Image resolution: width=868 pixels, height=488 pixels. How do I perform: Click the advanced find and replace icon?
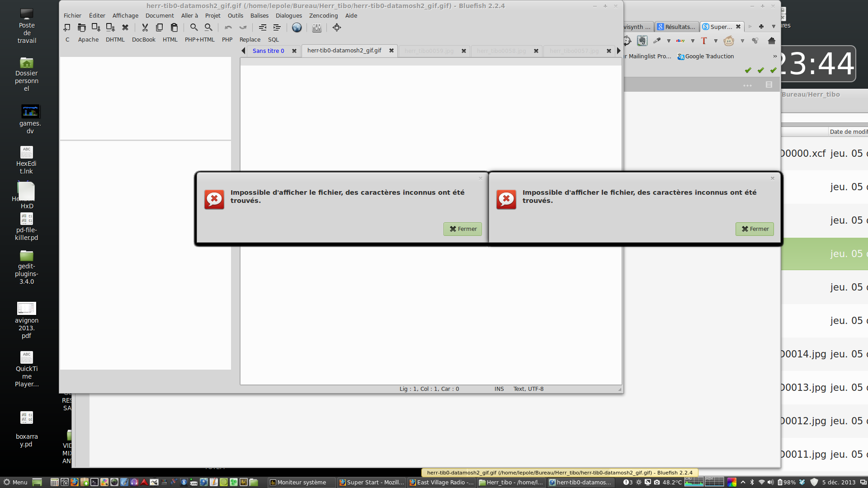pos(208,28)
